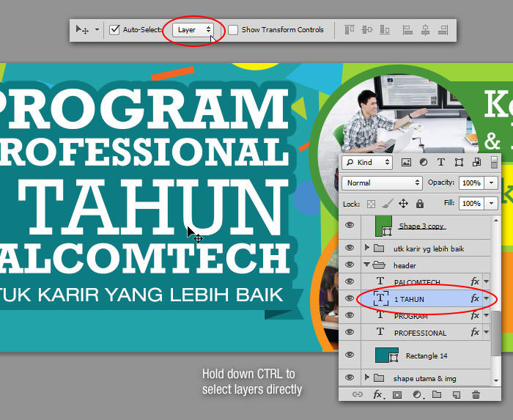Image resolution: width=513 pixels, height=420 pixels.
Task: Select the header group name
Action: click(x=405, y=265)
